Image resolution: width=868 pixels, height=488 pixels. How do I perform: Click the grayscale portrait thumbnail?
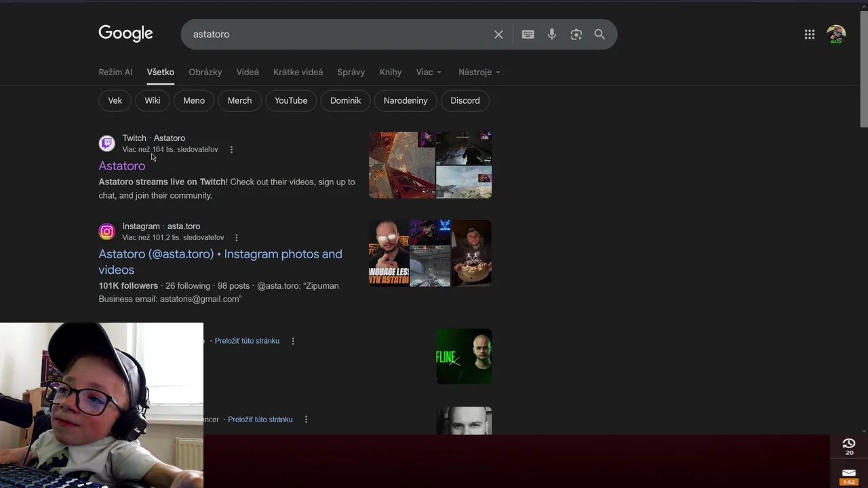coord(464,421)
